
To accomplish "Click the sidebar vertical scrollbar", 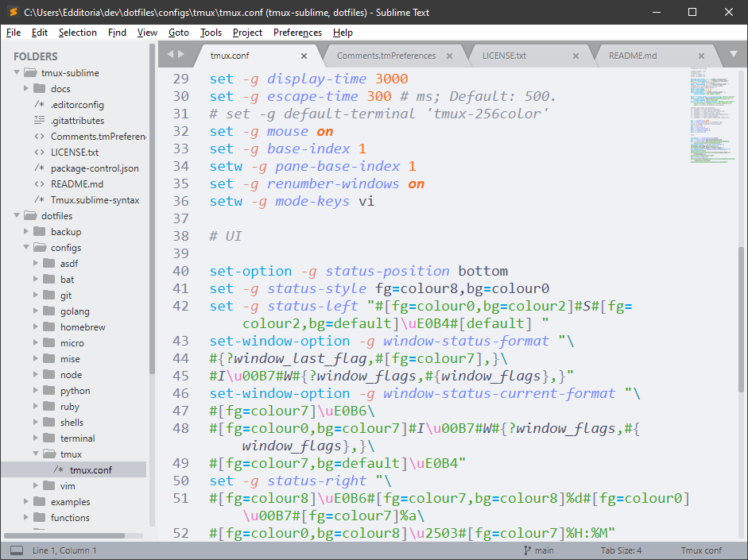I will (x=152, y=209).
